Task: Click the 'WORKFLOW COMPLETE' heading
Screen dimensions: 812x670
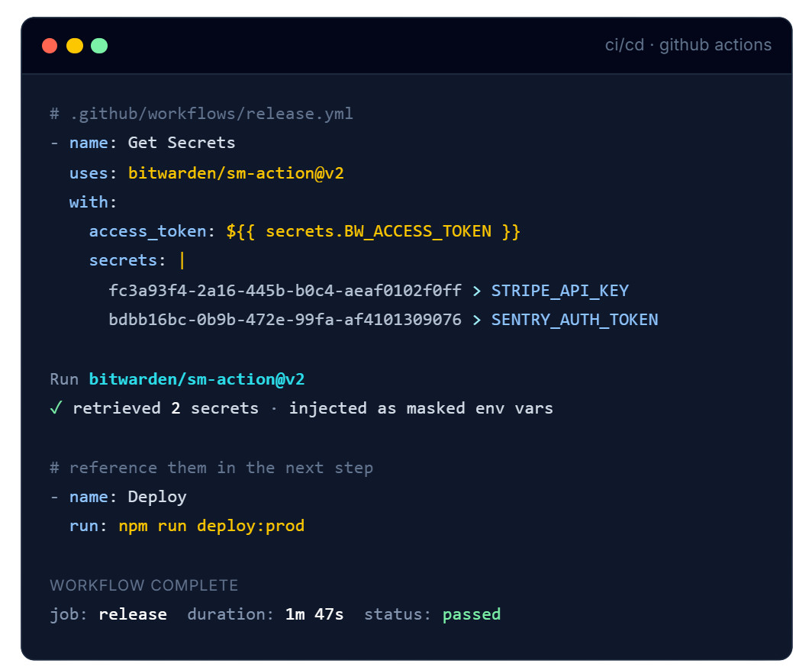Action: (144, 585)
